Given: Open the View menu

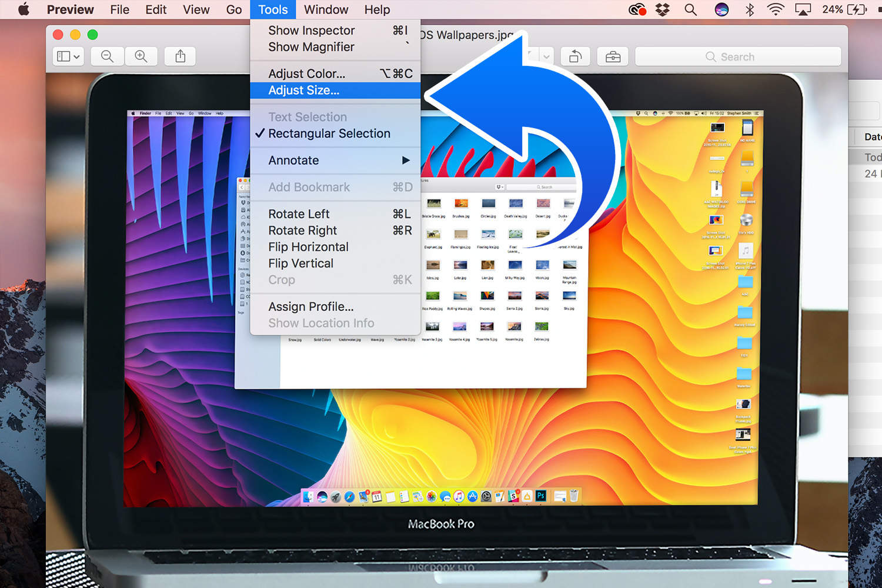Looking at the screenshot, I should click(x=196, y=9).
